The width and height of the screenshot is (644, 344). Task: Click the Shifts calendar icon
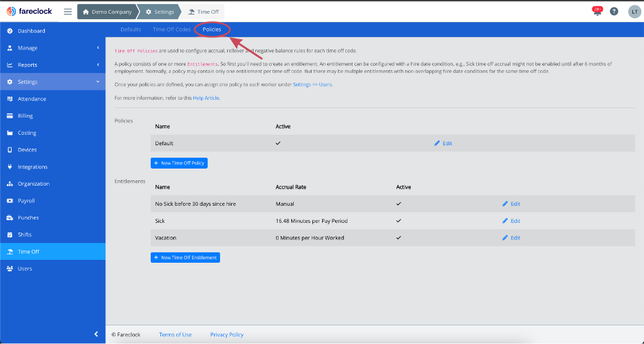[10, 235]
